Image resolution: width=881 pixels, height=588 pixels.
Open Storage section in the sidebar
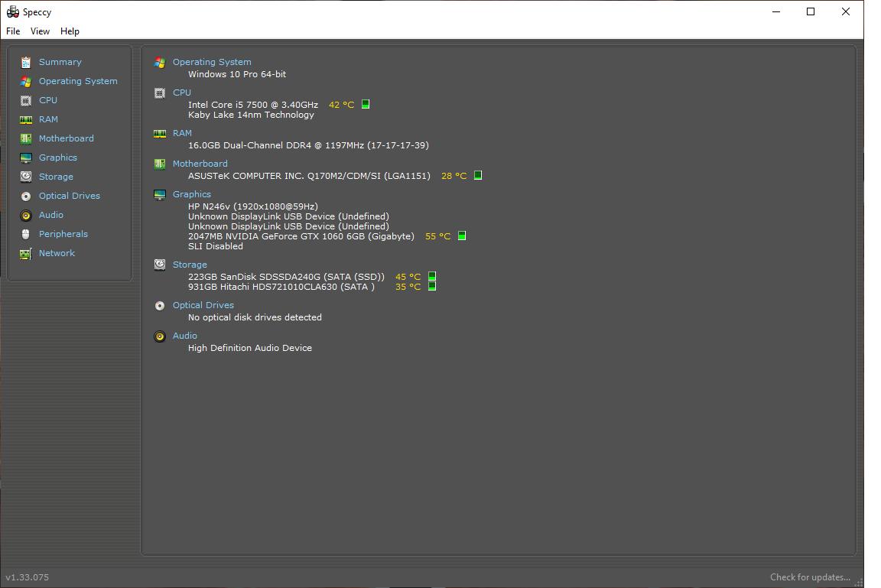tap(56, 177)
